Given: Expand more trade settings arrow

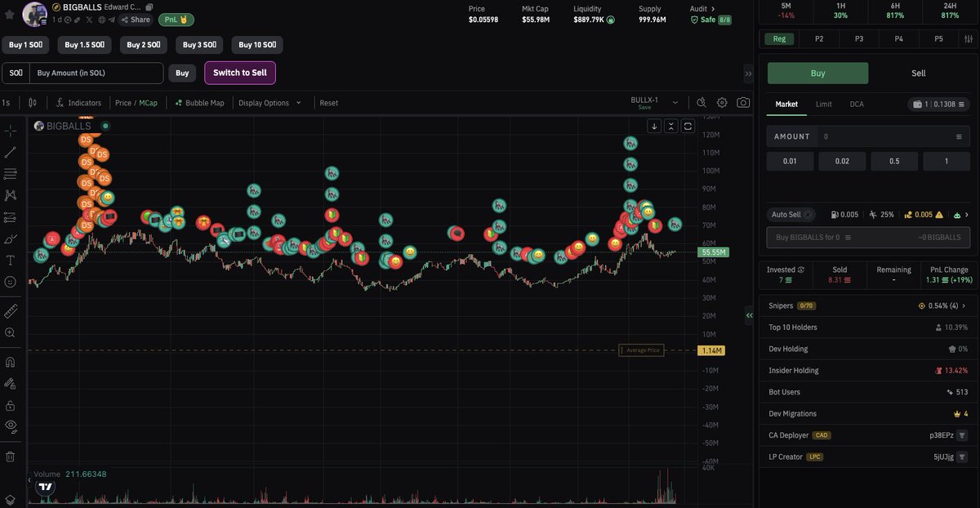Looking at the screenshot, I should pyautogui.click(x=966, y=215).
